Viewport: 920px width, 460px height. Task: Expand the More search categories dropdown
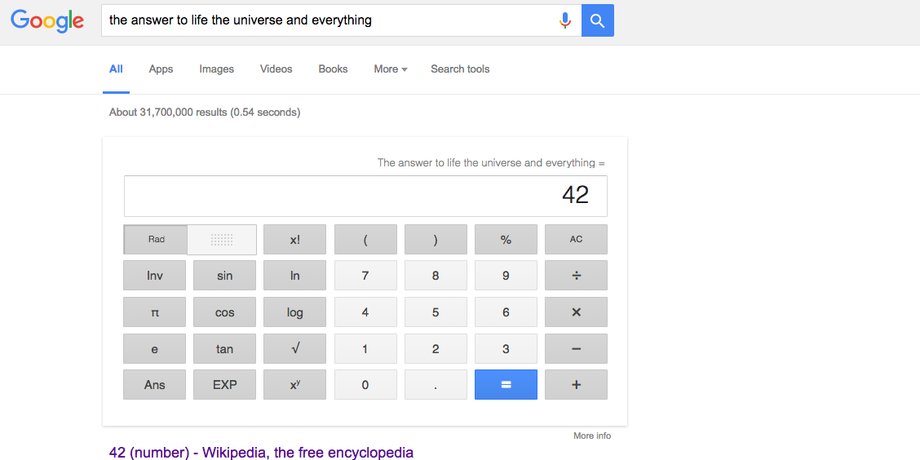tap(390, 69)
